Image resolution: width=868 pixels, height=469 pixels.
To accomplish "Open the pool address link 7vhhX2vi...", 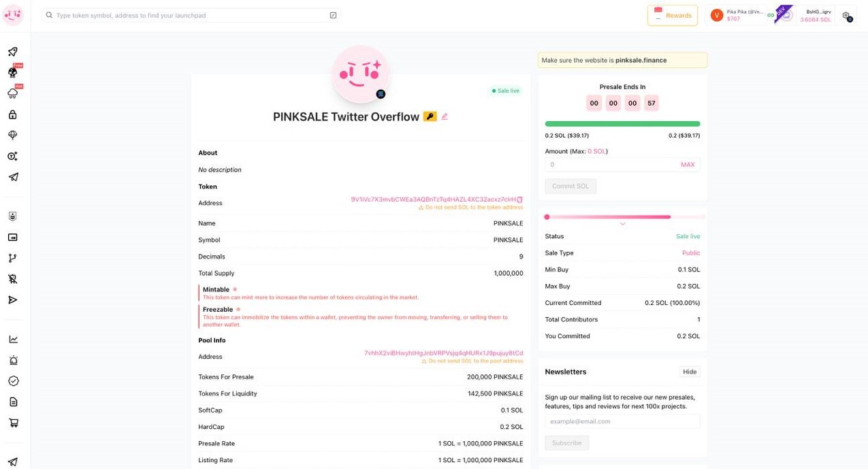I will coord(443,353).
